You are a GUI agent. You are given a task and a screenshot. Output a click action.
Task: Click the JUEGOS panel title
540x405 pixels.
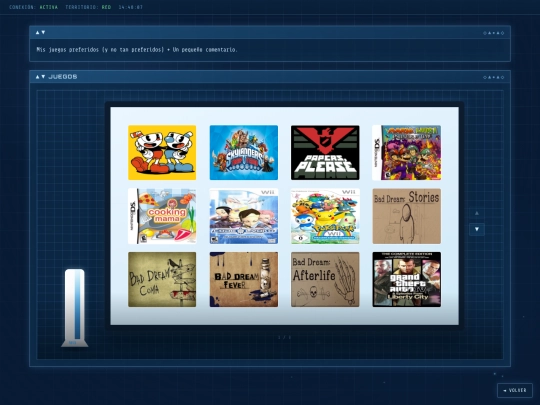pos(63,76)
